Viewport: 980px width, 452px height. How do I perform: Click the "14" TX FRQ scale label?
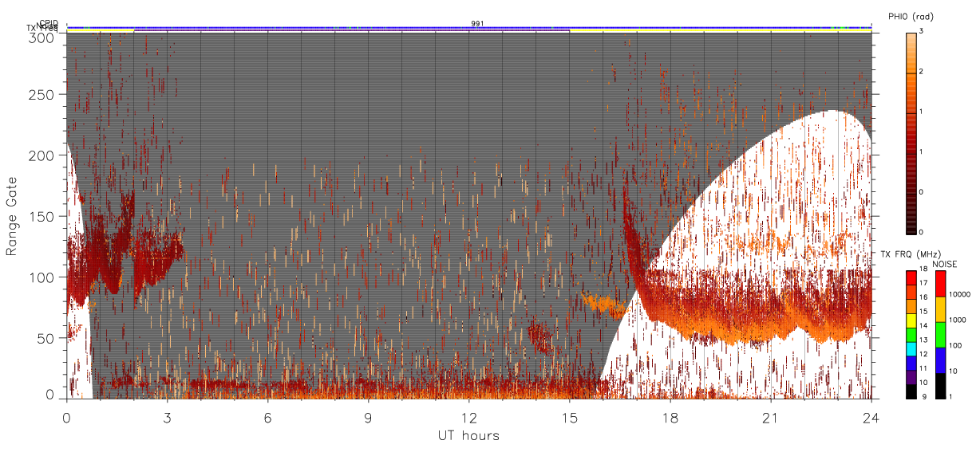click(923, 326)
